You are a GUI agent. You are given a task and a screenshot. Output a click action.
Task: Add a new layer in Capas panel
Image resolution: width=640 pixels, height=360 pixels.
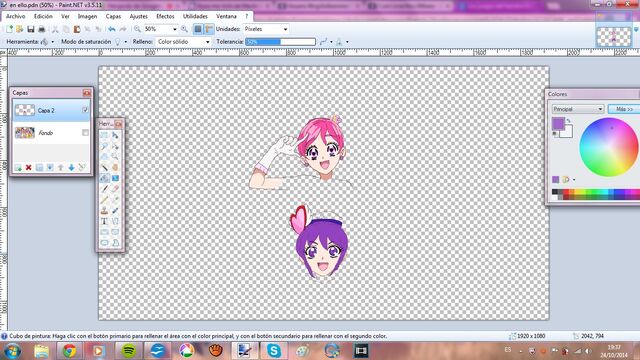point(18,167)
